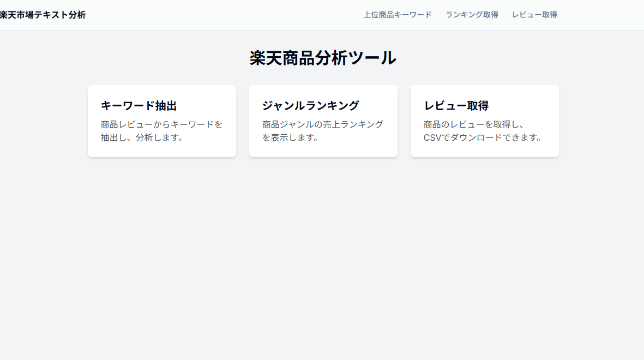The image size is (644, 360).
Task: Open the レビュー取得 card
Action: [485, 121]
